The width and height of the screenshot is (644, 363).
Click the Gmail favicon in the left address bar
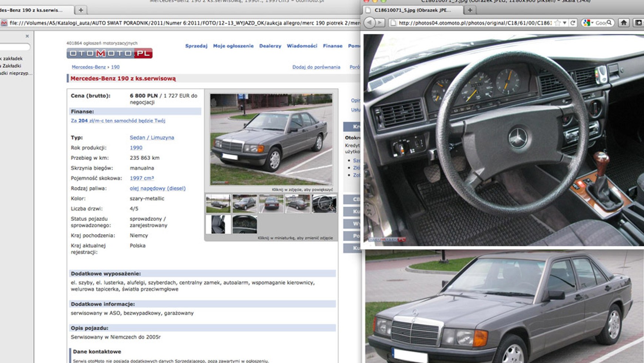[x=4, y=23]
